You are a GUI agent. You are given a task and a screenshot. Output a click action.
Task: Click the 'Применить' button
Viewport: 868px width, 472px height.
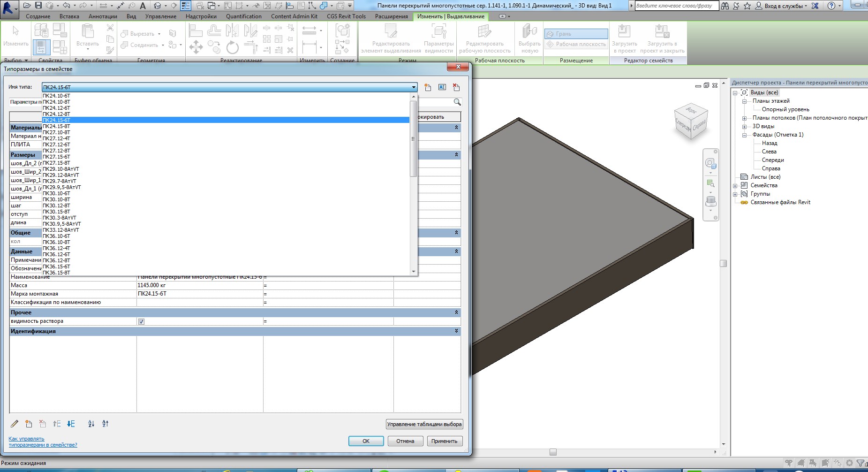(444, 441)
